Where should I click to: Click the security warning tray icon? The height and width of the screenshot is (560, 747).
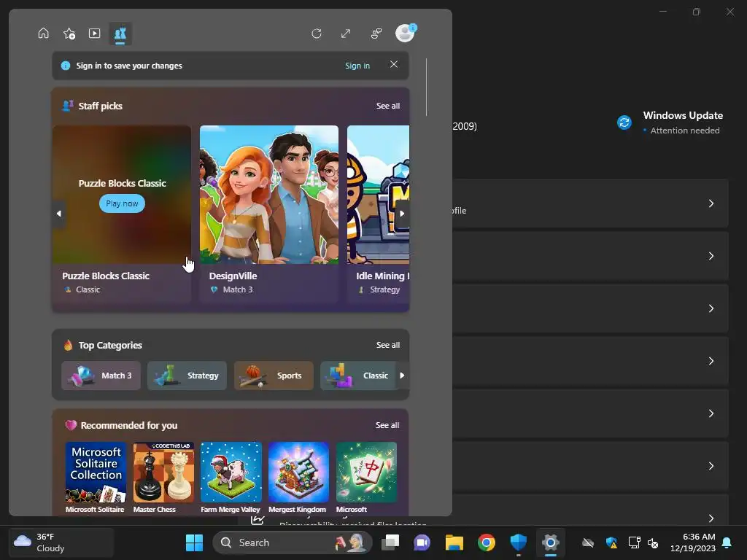pyautogui.click(x=612, y=542)
